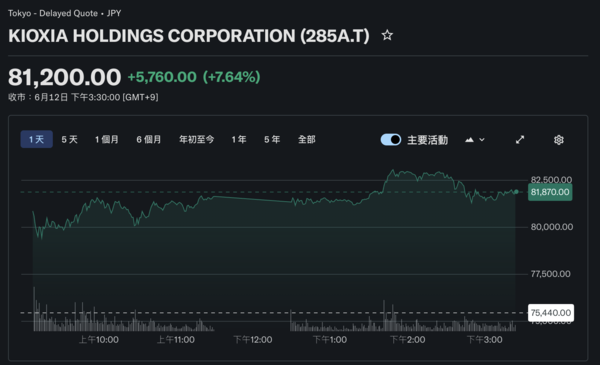Screen dimensions: 600x365
Task: Show the 5 年 chart range
Action: click(x=272, y=140)
